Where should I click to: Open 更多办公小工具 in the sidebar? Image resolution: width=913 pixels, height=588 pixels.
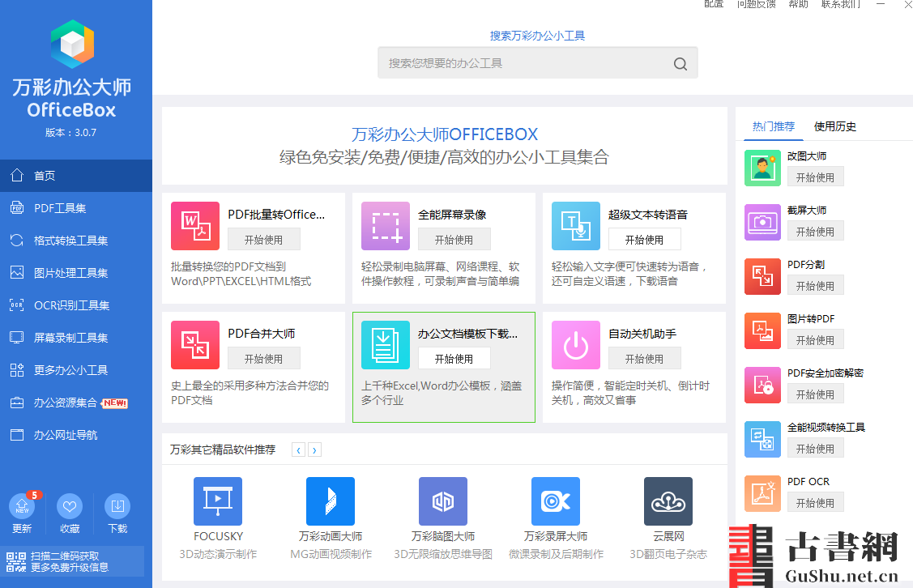pyautogui.click(x=76, y=370)
